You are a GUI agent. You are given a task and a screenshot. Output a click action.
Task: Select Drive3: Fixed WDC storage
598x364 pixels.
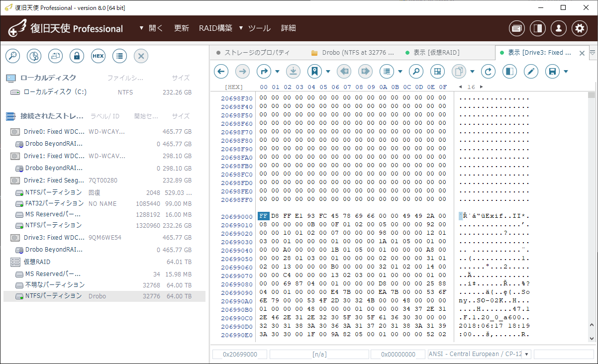pyautogui.click(x=104, y=237)
